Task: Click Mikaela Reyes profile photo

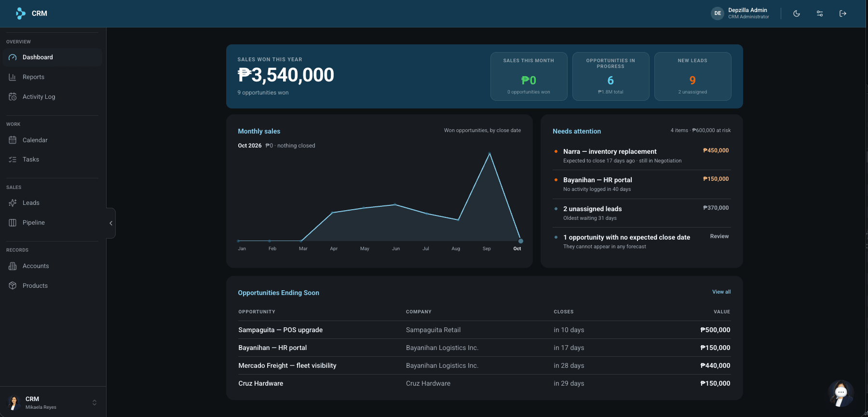Action: click(14, 403)
